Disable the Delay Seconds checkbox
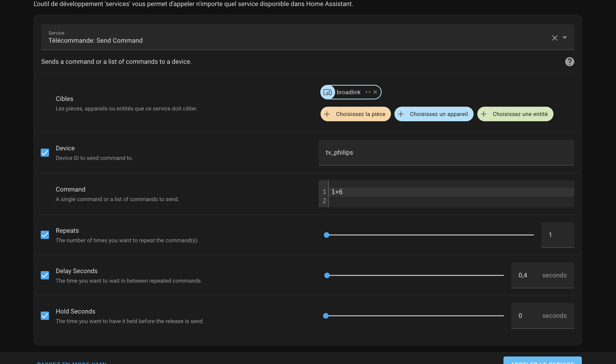Viewport: 616px width, 364px height. click(x=45, y=275)
